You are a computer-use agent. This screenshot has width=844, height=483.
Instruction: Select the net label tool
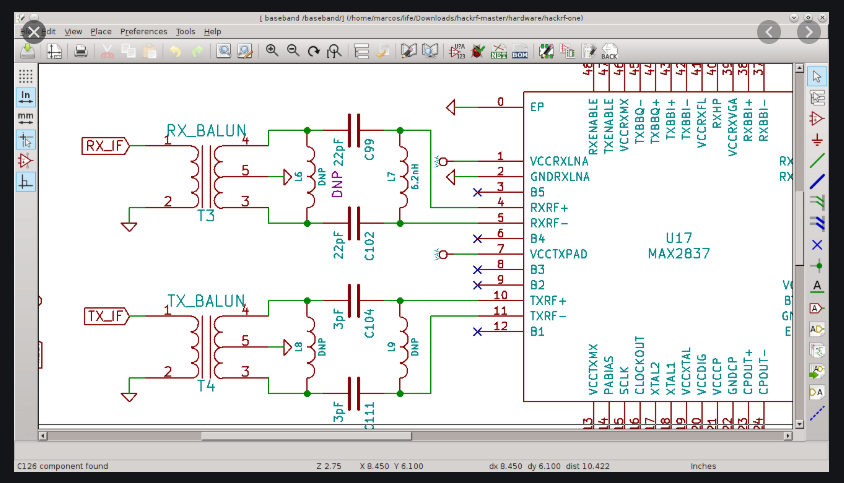pos(817,286)
